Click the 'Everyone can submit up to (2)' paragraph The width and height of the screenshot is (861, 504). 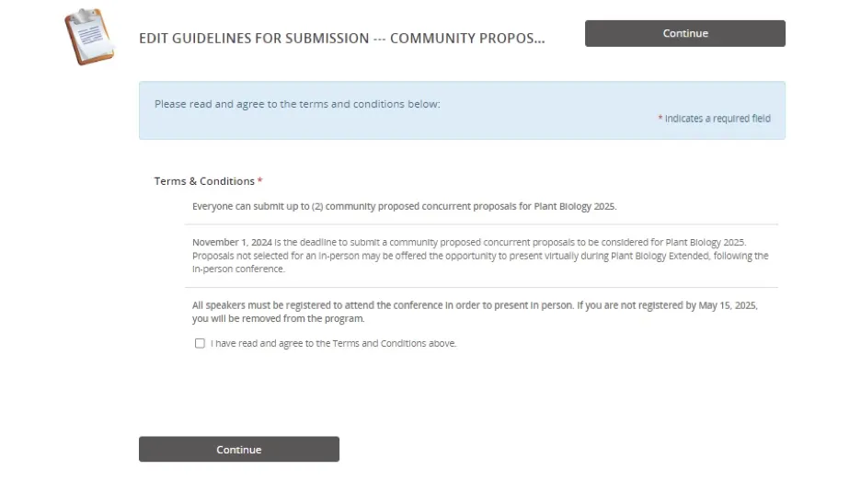tap(404, 206)
